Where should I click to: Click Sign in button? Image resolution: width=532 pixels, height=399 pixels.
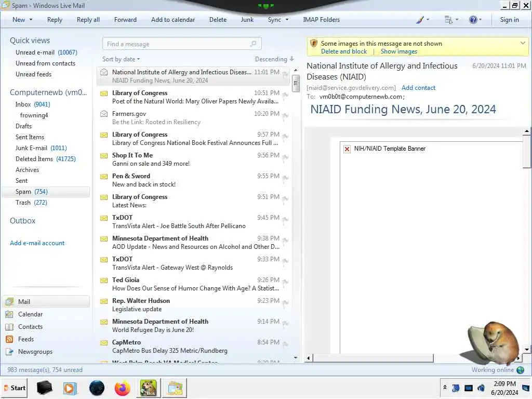pos(509,20)
